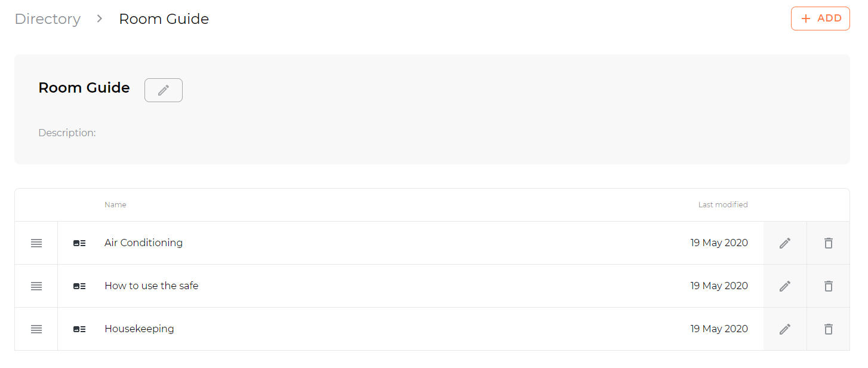Select the Housekeeping entry name
The width and height of the screenshot is (868, 368).
[x=139, y=329]
